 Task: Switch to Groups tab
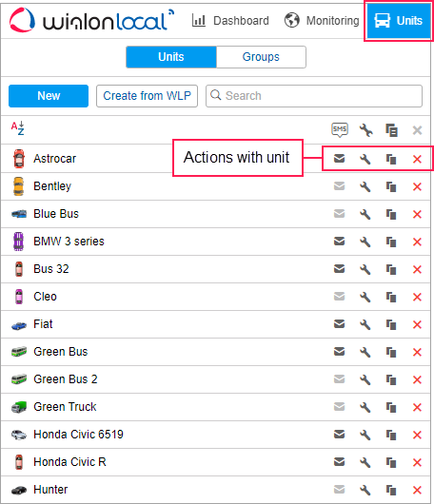(261, 57)
